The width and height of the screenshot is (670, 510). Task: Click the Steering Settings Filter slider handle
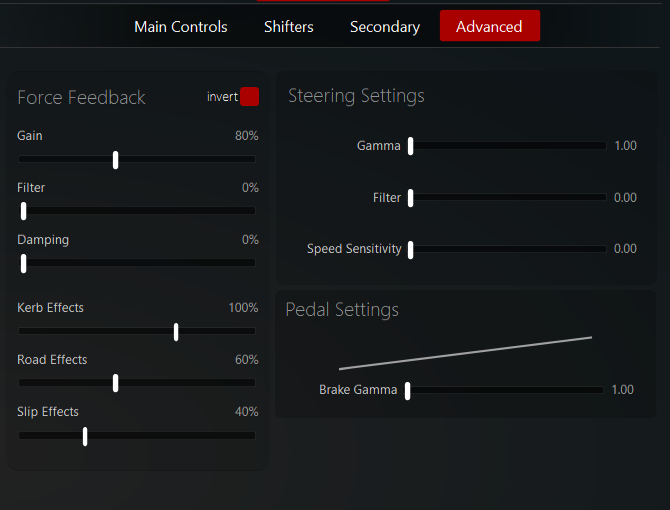click(x=410, y=198)
